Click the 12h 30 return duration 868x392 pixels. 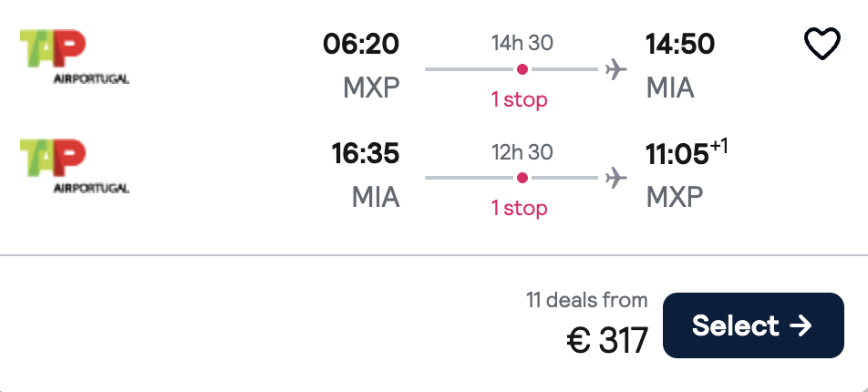[x=522, y=152]
